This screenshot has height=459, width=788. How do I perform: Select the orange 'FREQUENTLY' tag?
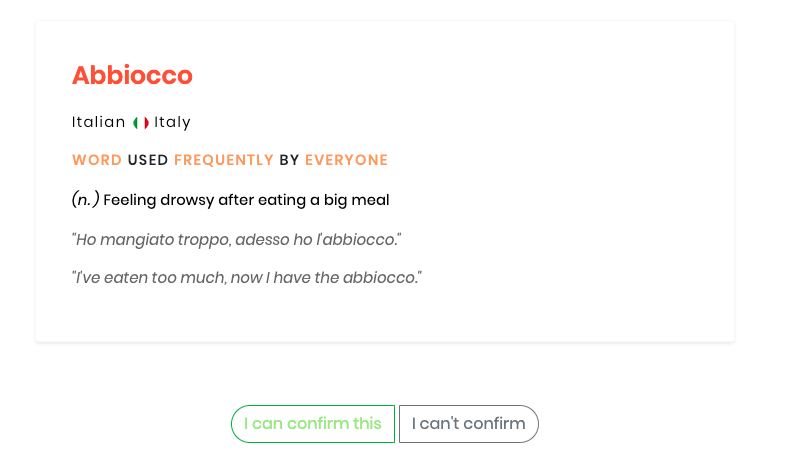(224, 160)
